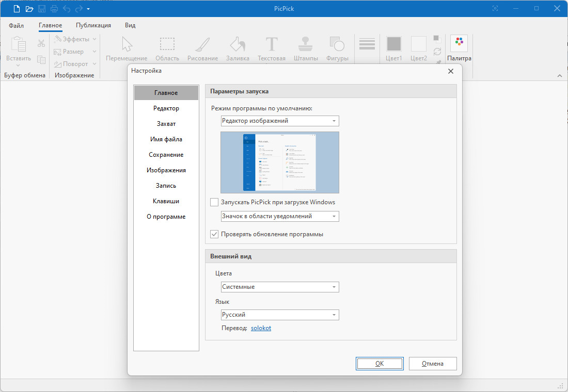Click the program mode preview thumbnail
Viewport: 568px width, 392px height.
280,162
